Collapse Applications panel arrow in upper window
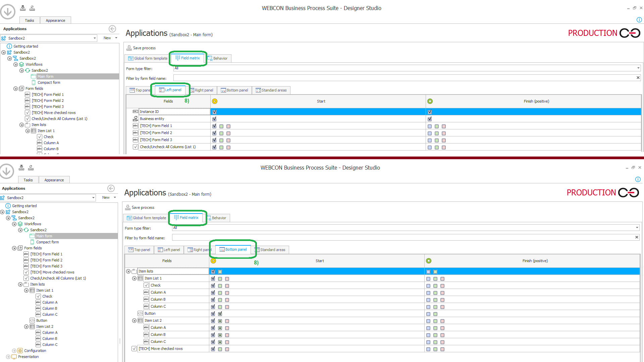Image resolution: width=644 pixels, height=362 pixels. point(112,29)
